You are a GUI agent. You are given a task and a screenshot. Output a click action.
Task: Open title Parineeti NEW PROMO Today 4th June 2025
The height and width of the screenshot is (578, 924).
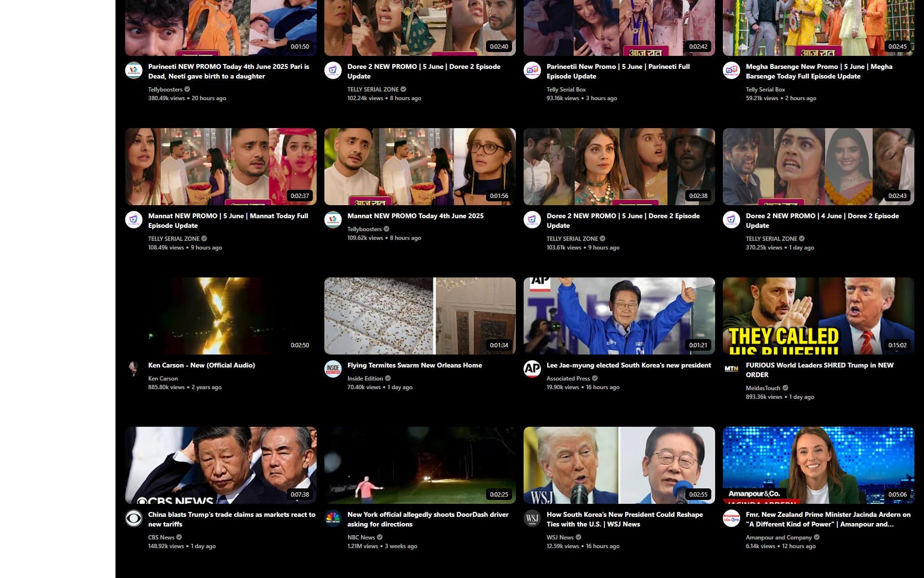pos(229,71)
